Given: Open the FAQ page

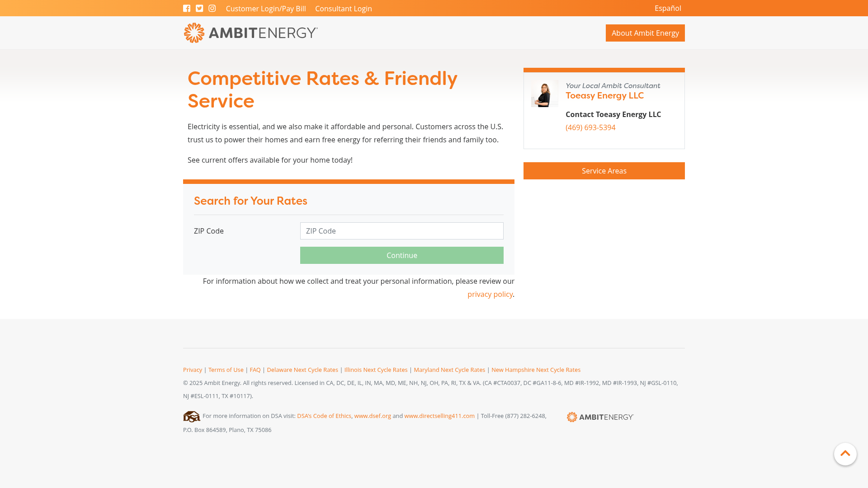Looking at the screenshot, I should [x=255, y=370].
